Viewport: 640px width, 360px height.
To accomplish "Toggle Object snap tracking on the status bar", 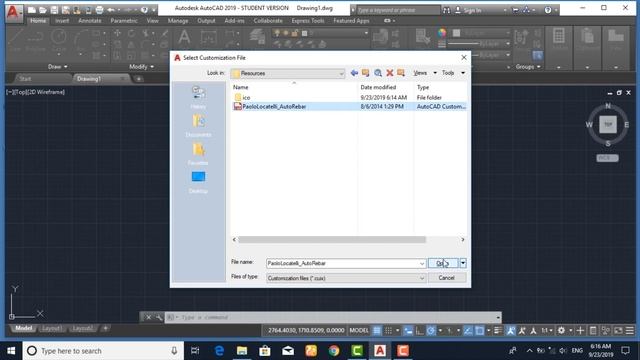I will click(x=468, y=330).
